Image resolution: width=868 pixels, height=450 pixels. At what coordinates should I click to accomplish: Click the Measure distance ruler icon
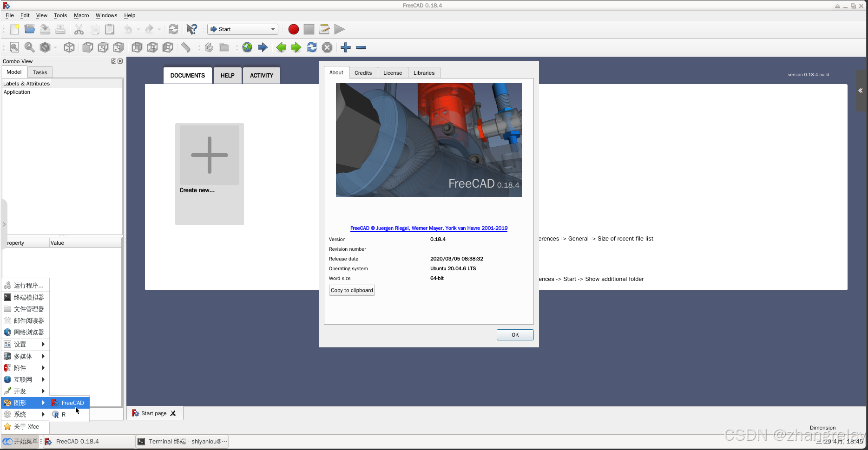tap(186, 47)
